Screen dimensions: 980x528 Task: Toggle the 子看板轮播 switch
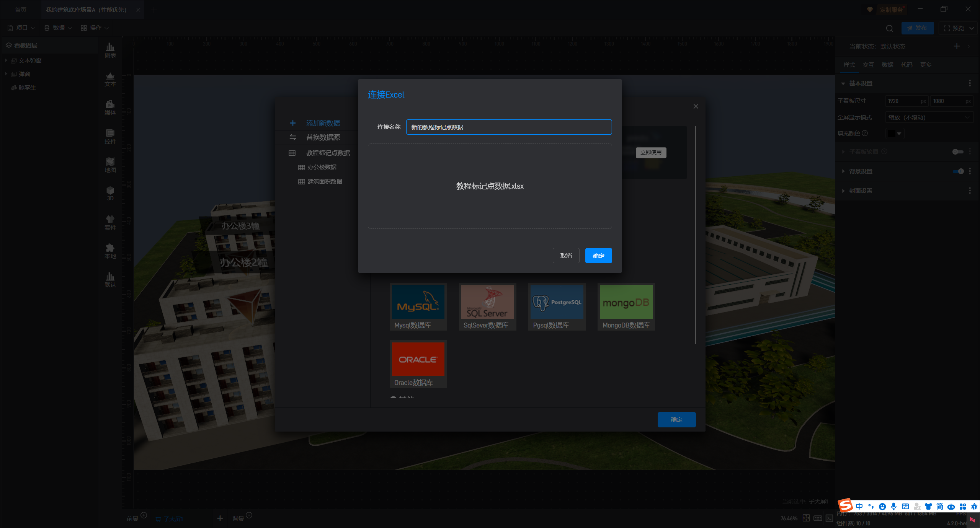tap(957, 152)
